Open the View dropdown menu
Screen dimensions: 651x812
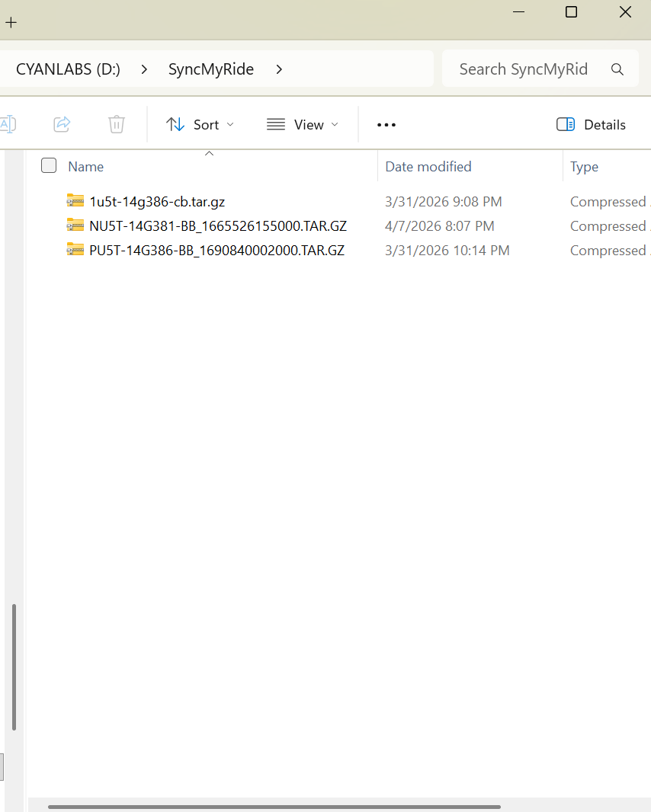coord(303,125)
